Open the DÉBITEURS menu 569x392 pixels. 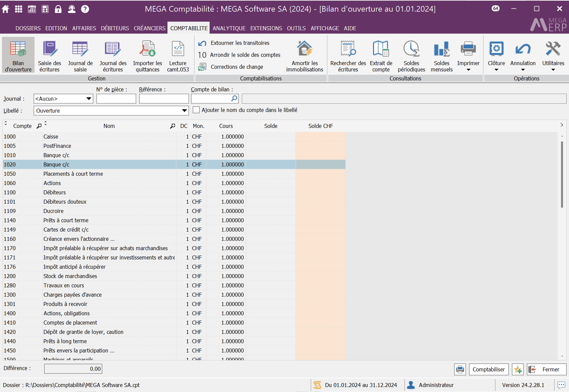coord(115,28)
